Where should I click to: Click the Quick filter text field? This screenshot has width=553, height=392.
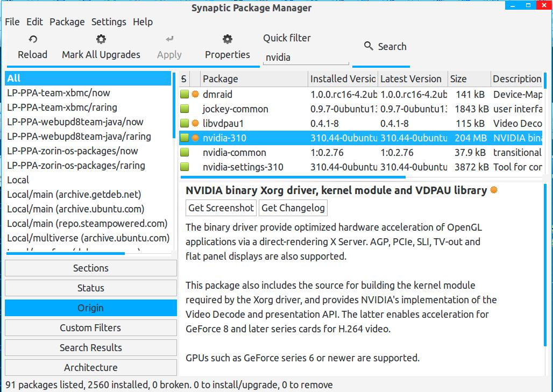(305, 58)
